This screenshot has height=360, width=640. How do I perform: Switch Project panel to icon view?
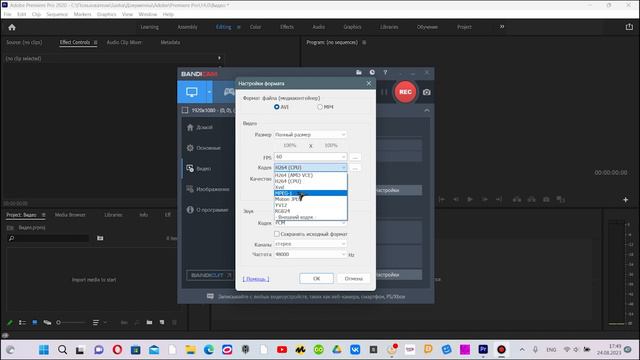click(35, 323)
